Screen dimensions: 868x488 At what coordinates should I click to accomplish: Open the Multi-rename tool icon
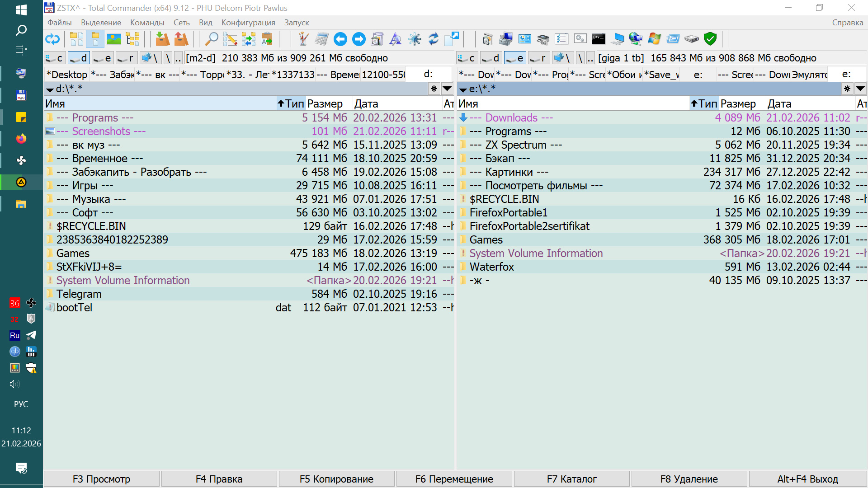(x=230, y=39)
